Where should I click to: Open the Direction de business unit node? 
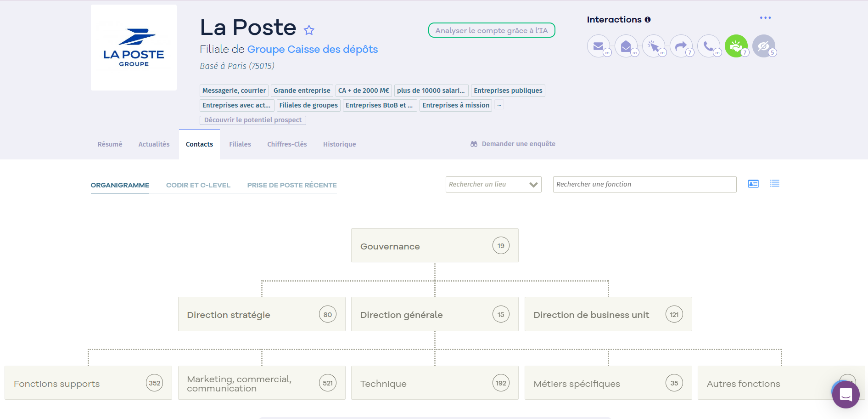point(608,314)
